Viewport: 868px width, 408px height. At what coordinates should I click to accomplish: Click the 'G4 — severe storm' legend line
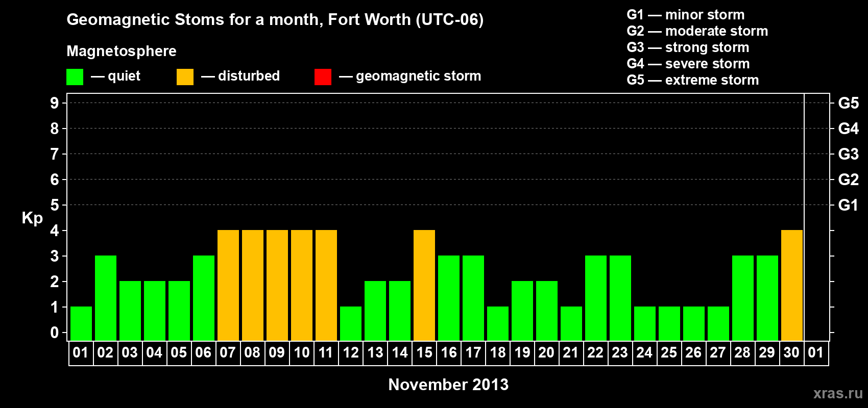coord(688,64)
